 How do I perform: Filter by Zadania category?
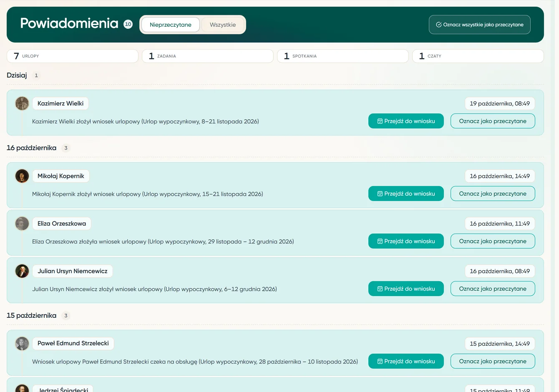tap(208, 56)
